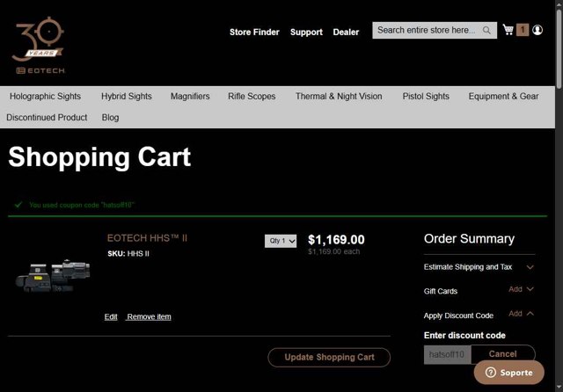This screenshot has height=392, width=563.
Task: Click the HHS II product thumbnail
Action: (x=53, y=276)
